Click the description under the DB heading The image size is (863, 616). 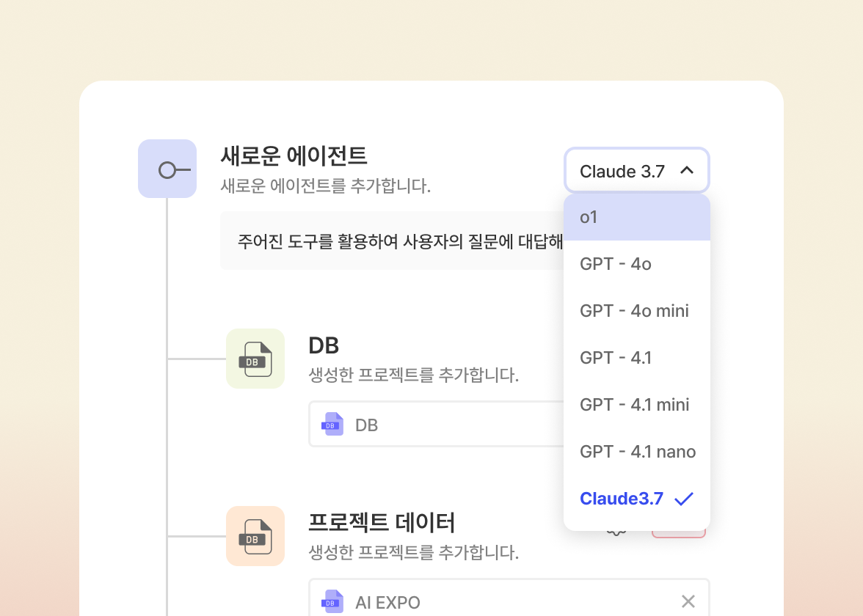coord(413,375)
